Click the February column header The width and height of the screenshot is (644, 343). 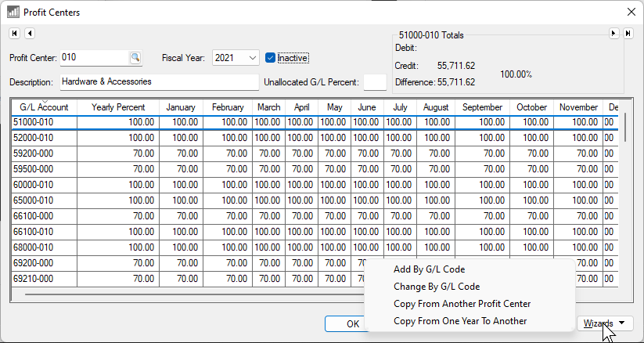tap(228, 107)
